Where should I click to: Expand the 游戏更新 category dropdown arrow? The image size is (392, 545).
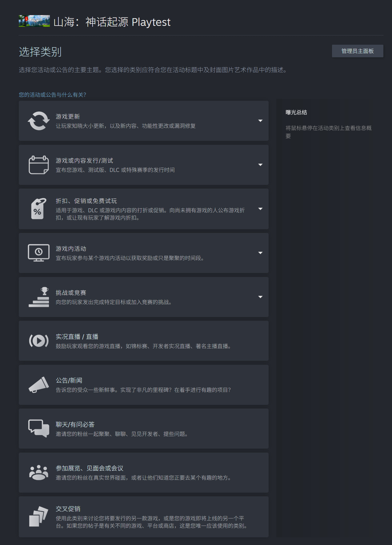pyautogui.click(x=260, y=121)
